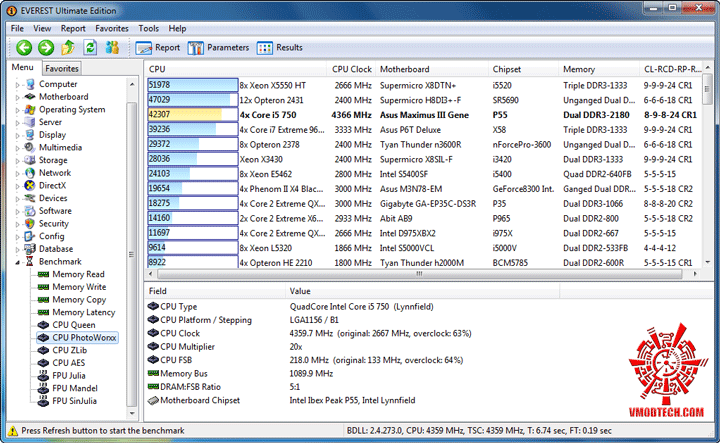Select the Database tree icon
This screenshot has width=720, height=443.
30,249
